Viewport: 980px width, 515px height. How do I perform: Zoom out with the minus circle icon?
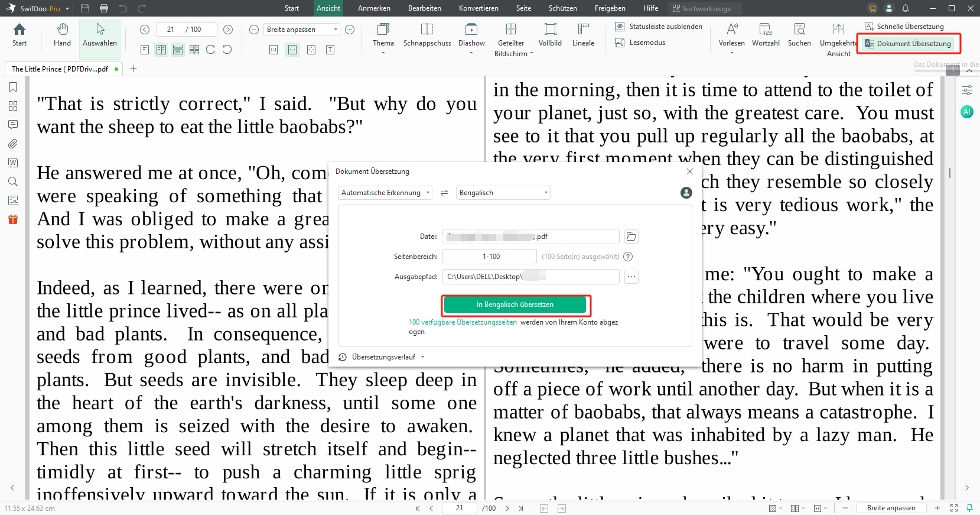254,30
